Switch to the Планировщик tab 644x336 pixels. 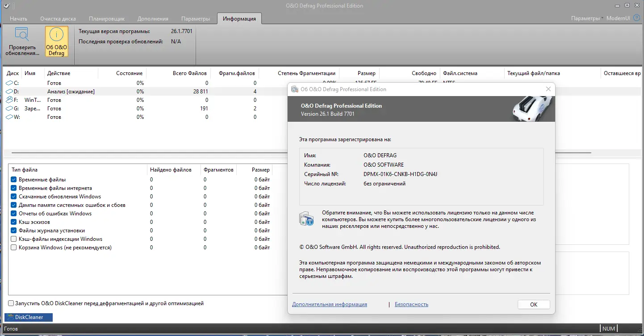click(x=106, y=18)
